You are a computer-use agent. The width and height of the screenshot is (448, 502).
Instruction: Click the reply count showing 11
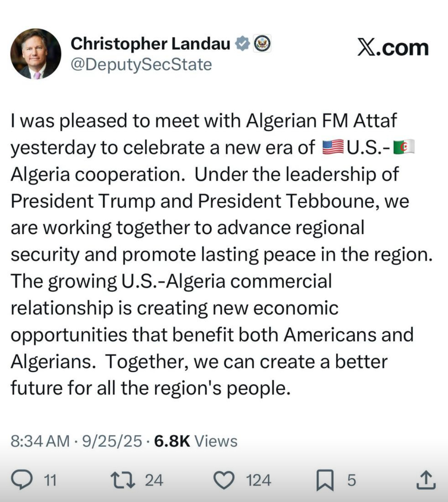pyautogui.click(x=50, y=480)
